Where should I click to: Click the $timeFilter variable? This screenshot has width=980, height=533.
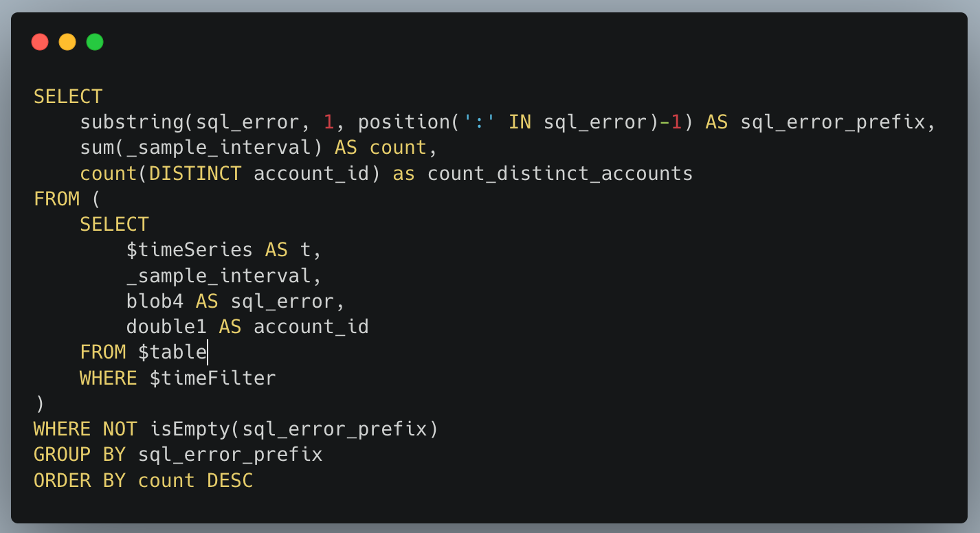click(x=212, y=378)
